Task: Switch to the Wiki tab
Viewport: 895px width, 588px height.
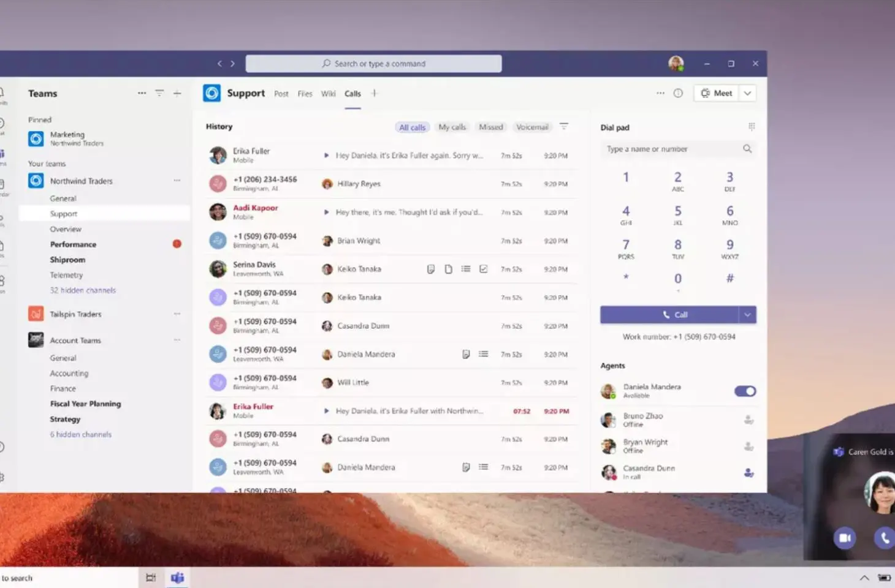Action: [329, 94]
